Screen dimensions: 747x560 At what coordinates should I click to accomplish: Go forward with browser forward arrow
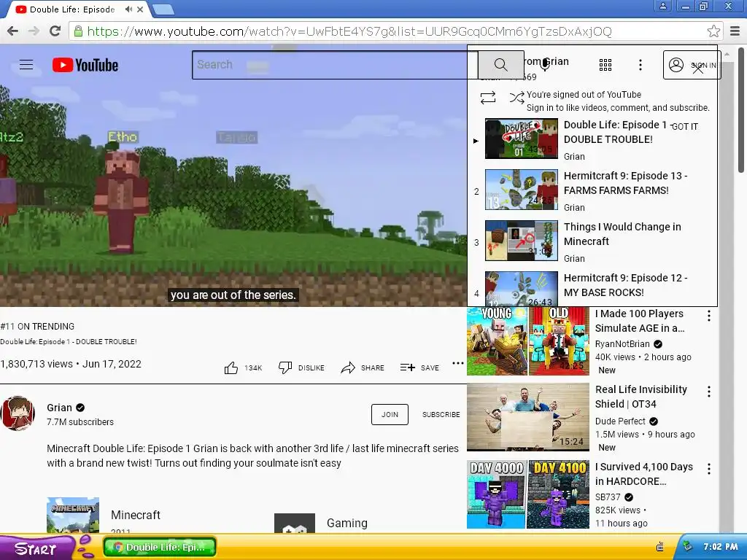pyautogui.click(x=34, y=31)
